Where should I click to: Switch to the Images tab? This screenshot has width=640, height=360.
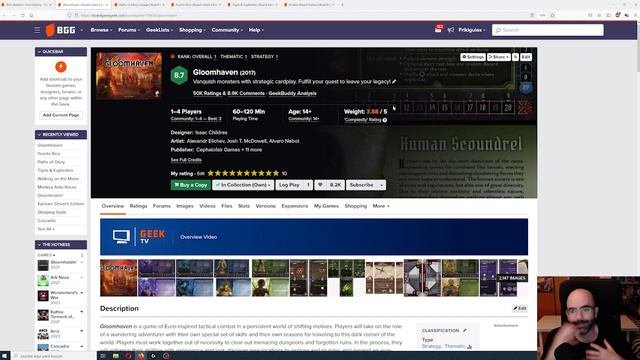point(185,206)
